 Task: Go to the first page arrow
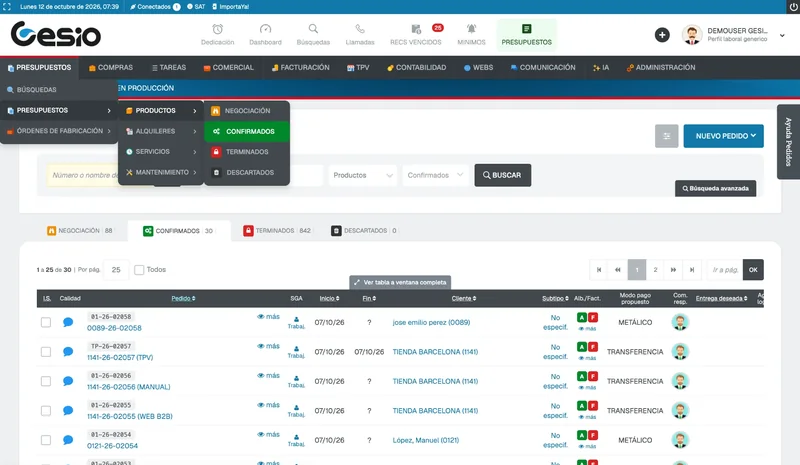click(599, 270)
